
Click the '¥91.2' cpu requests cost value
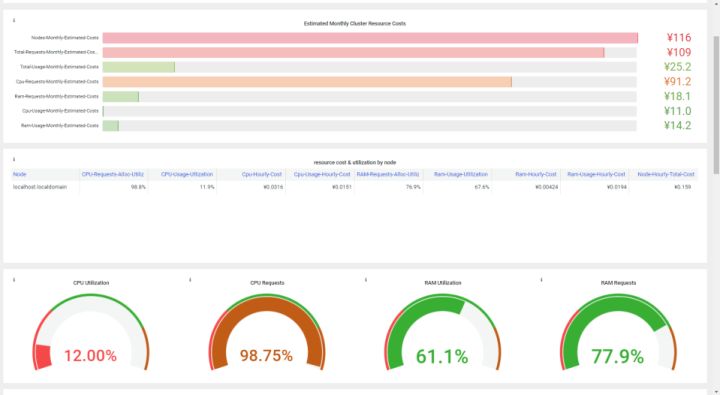click(677, 82)
